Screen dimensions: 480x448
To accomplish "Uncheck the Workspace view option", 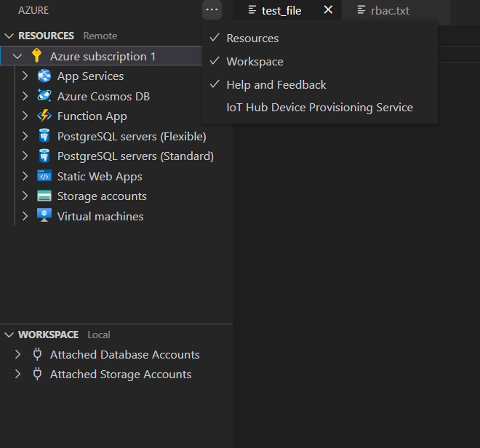I will coord(320,62).
